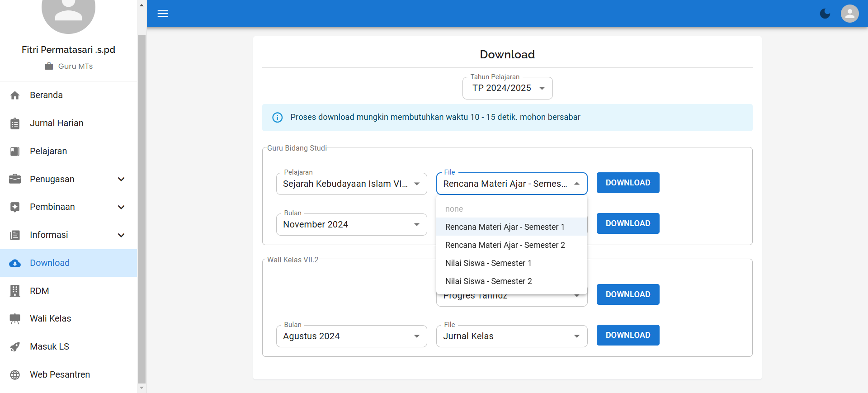Go to the Beranda menu item
This screenshot has height=393, width=868.
pos(68,95)
